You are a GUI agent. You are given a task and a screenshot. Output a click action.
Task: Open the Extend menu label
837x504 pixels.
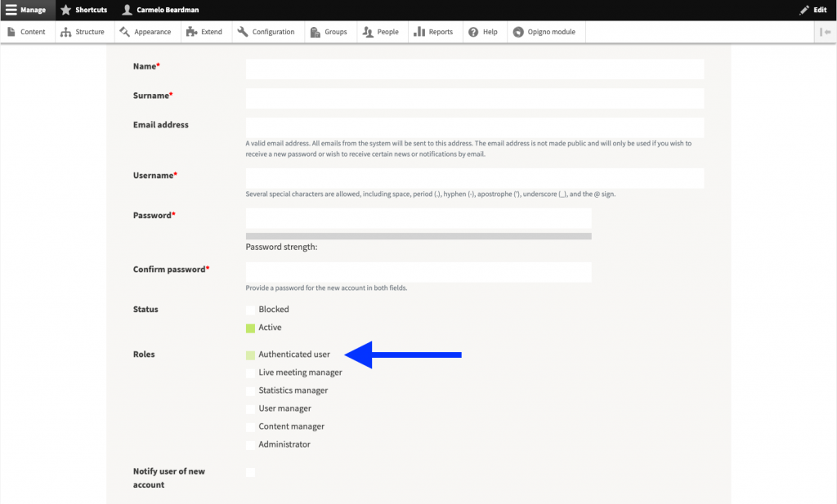pos(212,32)
